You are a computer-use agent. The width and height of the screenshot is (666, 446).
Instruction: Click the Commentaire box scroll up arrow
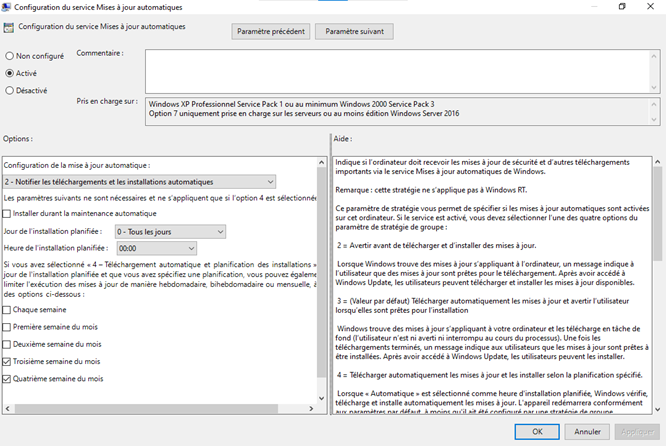(x=654, y=56)
